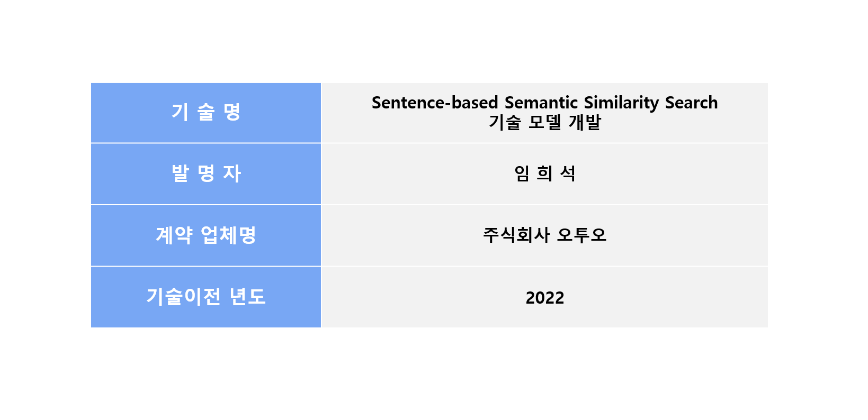Click the word "Sentence-based" in the title
Viewport: 868px width, 420px height.
435,103
